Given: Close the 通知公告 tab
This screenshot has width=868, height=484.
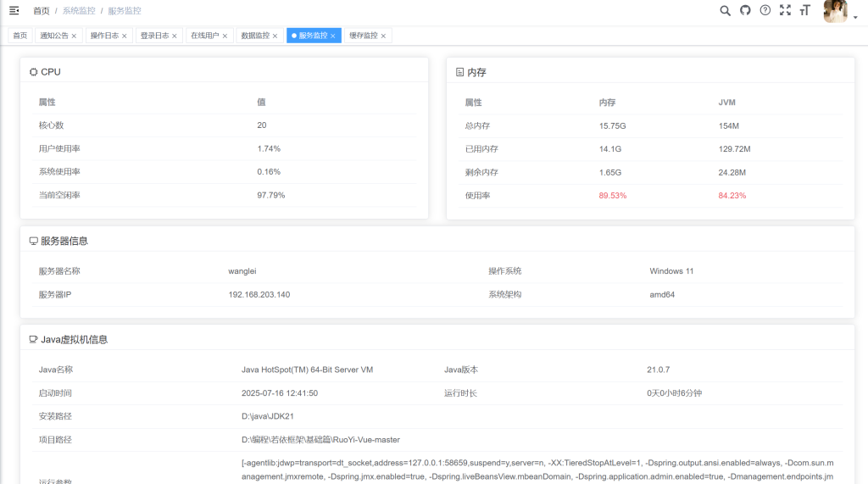Looking at the screenshot, I should tap(74, 36).
